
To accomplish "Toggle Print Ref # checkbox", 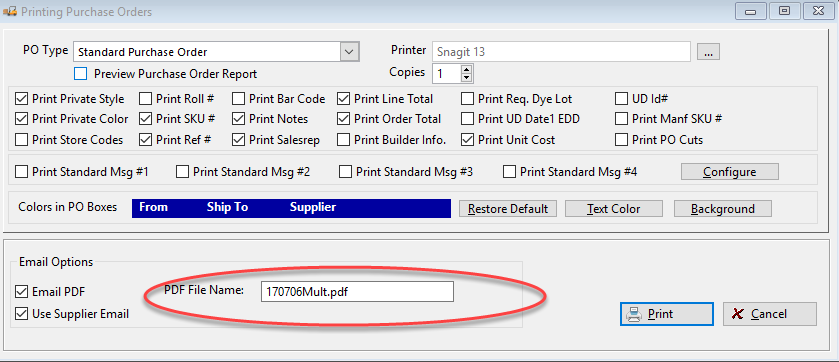I will tap(145, 140).
